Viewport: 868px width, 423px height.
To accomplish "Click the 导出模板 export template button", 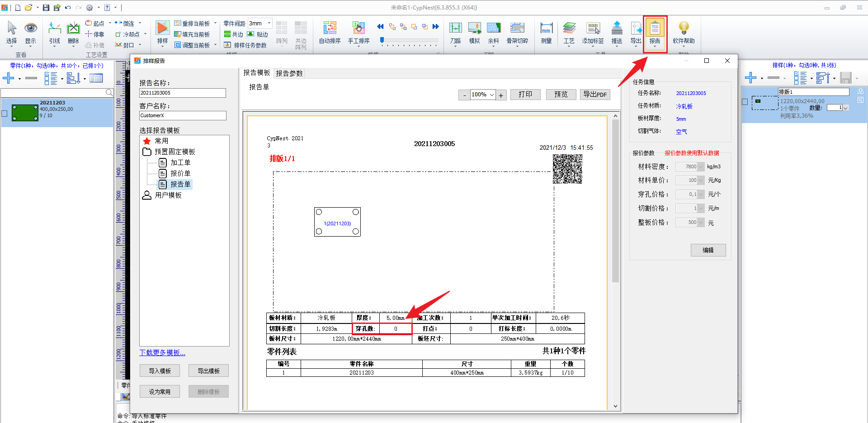I will 208,371.
